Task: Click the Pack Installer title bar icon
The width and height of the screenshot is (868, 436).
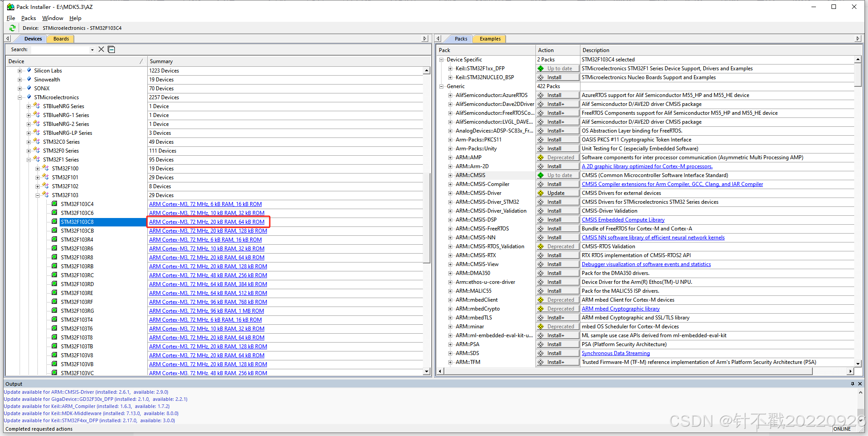Action: click(x=10, y=7)
